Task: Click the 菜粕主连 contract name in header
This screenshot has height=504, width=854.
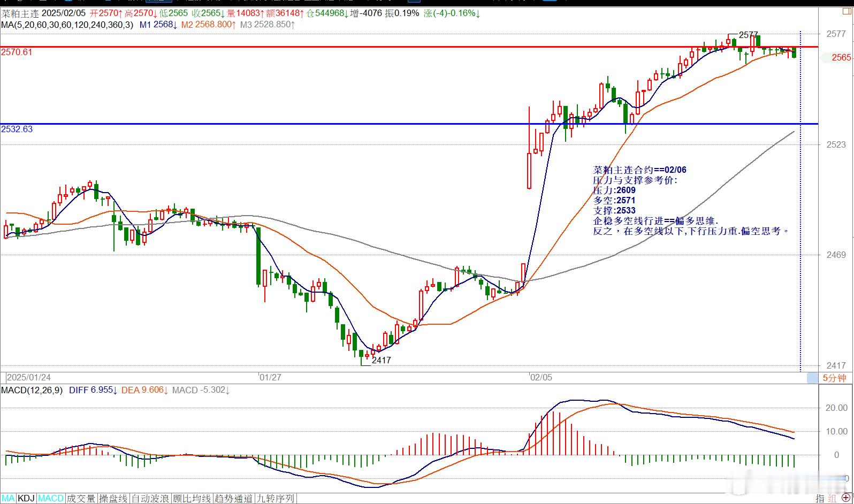Action: click(20, 13)
